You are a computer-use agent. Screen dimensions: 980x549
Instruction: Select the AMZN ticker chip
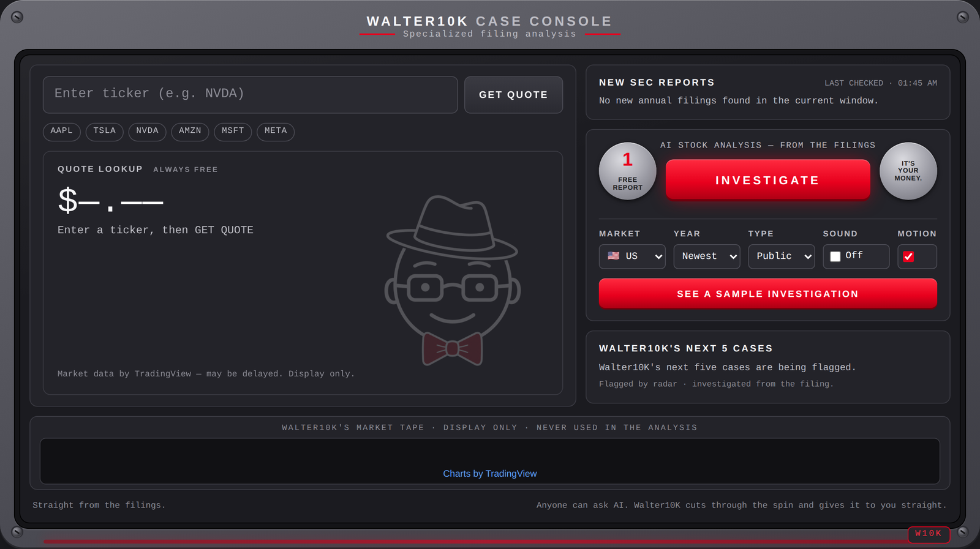190,131
